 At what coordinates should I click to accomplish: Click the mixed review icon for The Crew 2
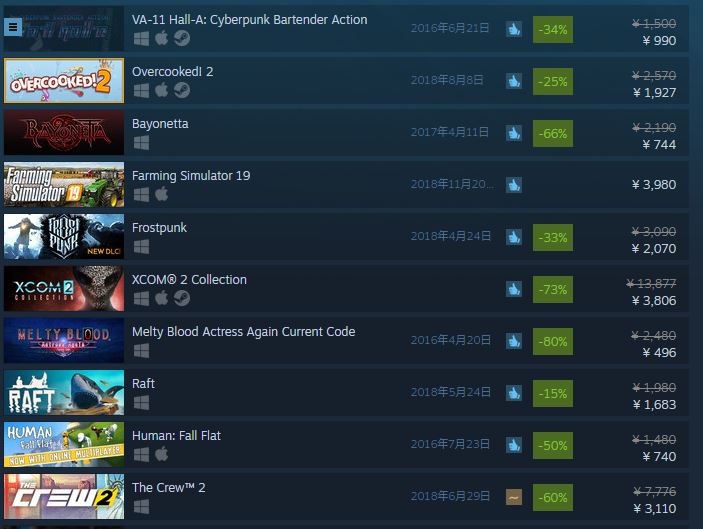[514, 497]
